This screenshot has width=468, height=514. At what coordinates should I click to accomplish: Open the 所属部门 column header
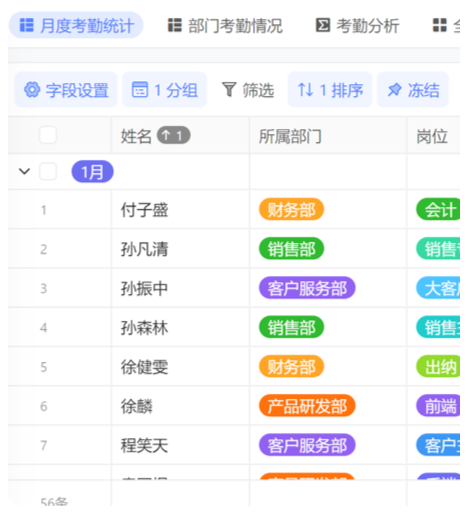pyautogui.click(x=328, y=135)
